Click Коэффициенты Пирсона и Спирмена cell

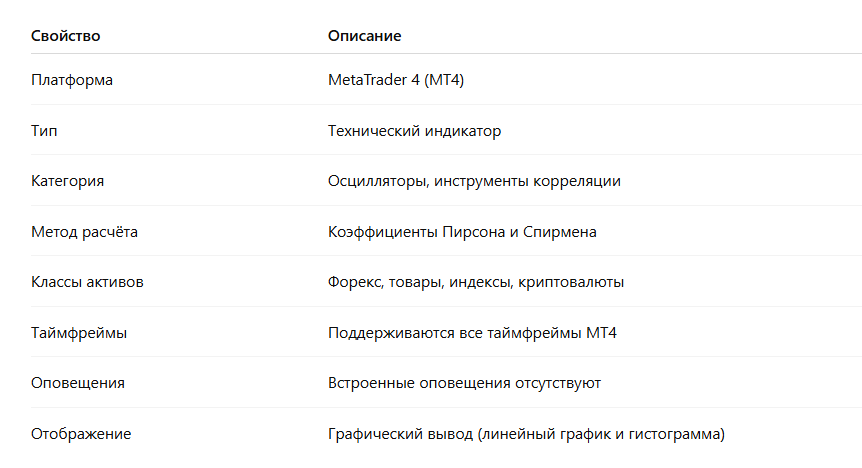462,232
